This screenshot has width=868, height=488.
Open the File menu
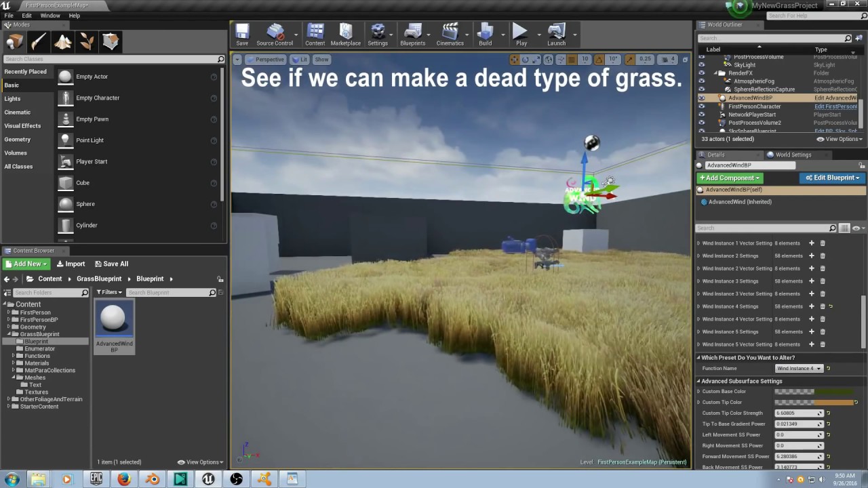[x=9, y=16]
